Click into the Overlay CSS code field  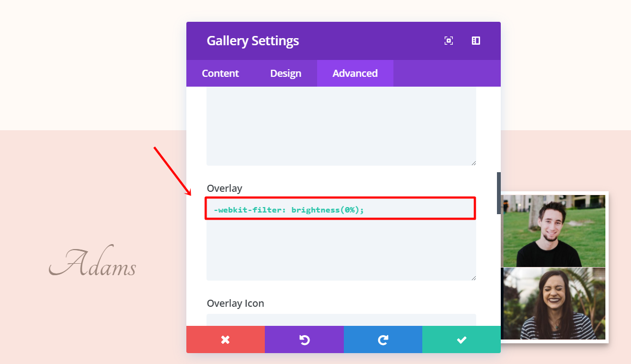pyautogui.click(x=341, y=240)
